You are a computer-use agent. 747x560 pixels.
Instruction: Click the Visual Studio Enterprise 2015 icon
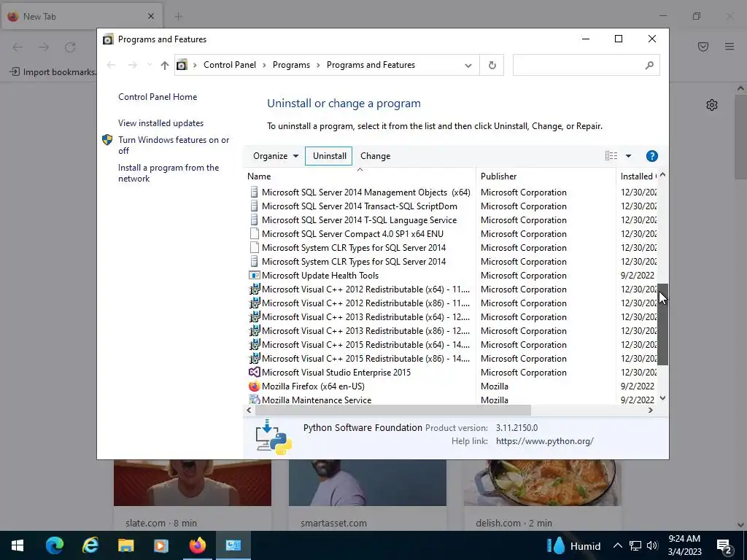click(x=255, y=373)
